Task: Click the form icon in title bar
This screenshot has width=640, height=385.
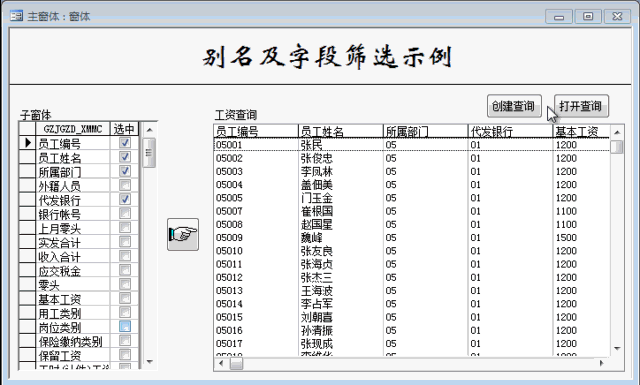Action: pos(16,16)
